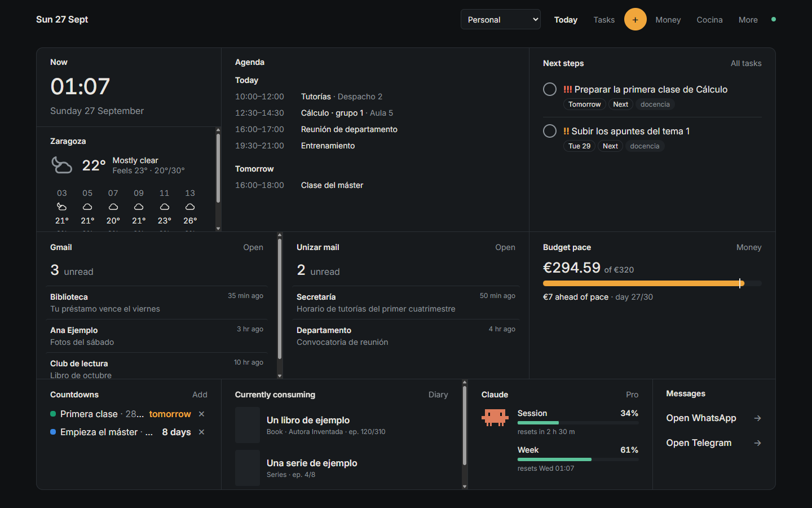The image size is (812, 508).
Task: Click the 13 hour forecast cloud icon
Action: (x=190, y=207)
